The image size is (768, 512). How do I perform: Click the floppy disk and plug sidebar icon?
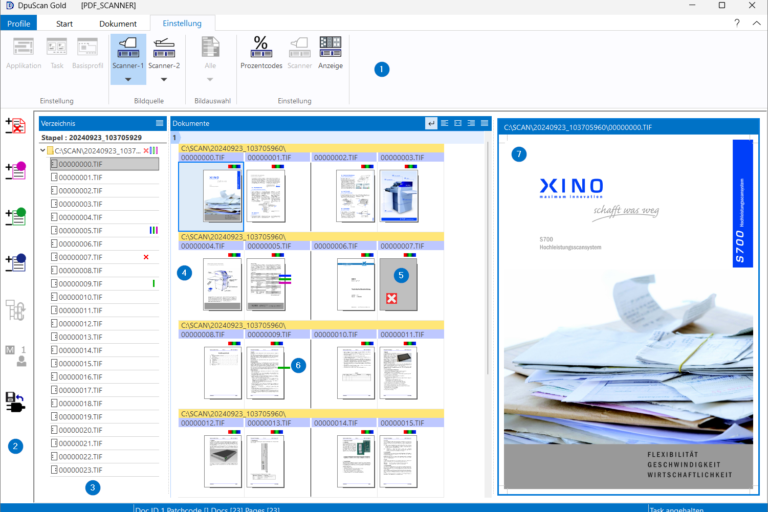tap(16, 401)
